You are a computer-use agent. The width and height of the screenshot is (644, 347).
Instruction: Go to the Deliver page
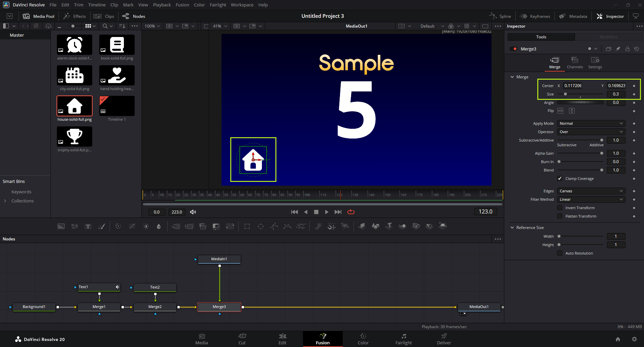tap(444, 339)
